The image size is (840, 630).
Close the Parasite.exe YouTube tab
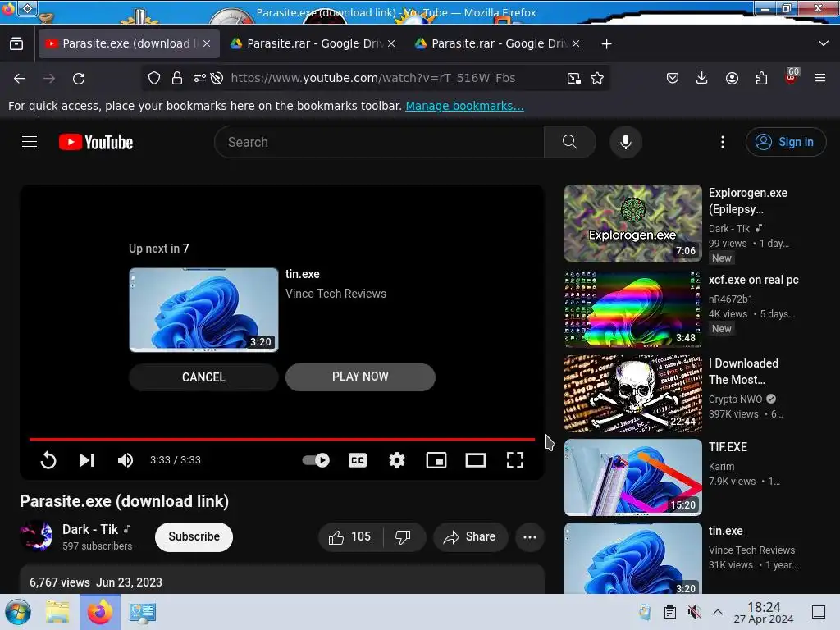[x=207, y=43]
